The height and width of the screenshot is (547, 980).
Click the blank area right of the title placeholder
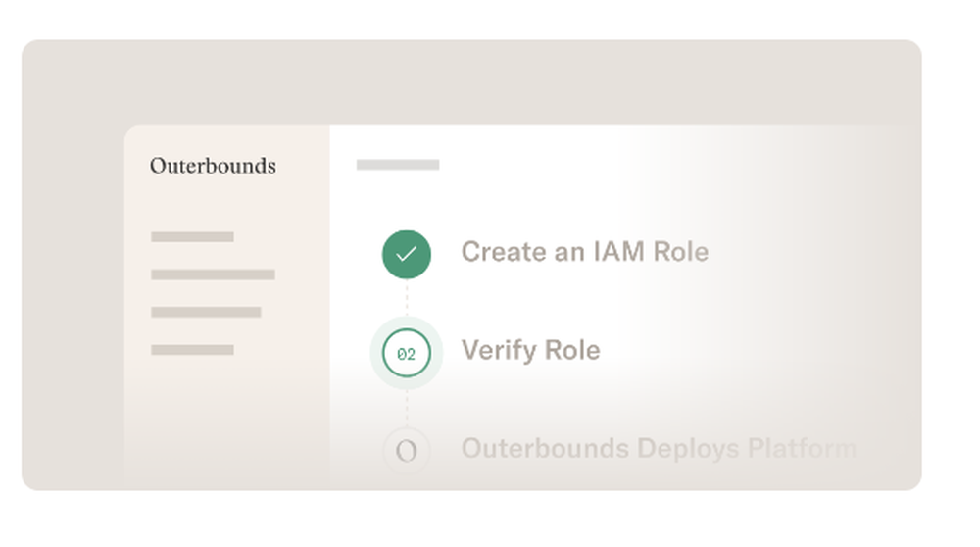click(x=637, y=165)
